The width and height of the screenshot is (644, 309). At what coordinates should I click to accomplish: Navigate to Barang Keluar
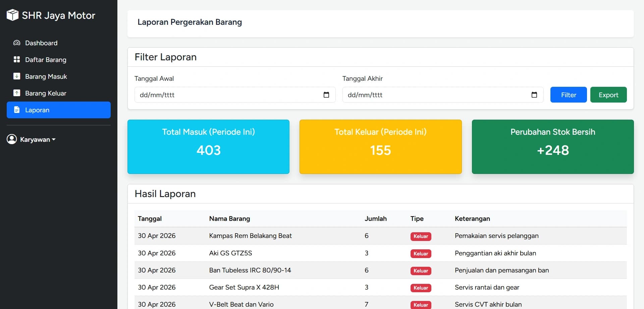tap(59, 93)
